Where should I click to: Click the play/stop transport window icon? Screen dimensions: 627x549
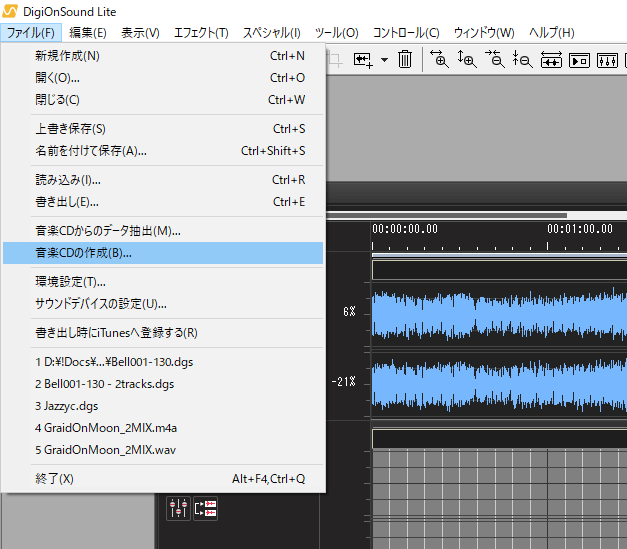[x=579, y=61]
